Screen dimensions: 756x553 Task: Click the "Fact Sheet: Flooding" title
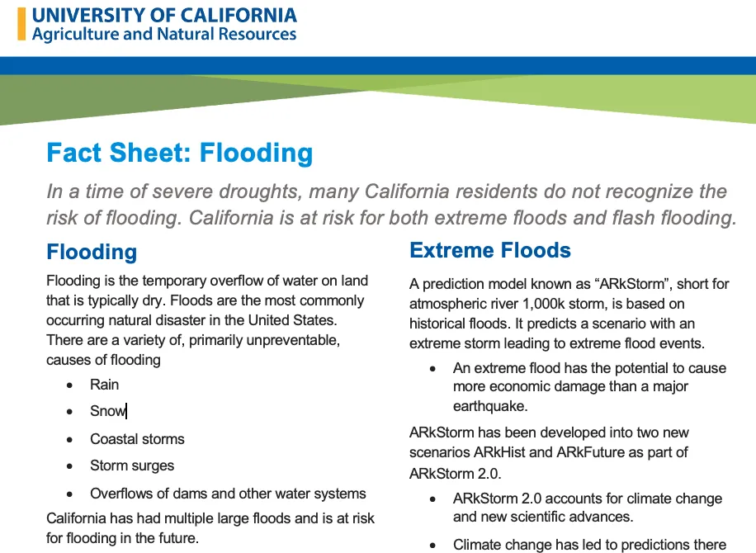pos(179,153)
